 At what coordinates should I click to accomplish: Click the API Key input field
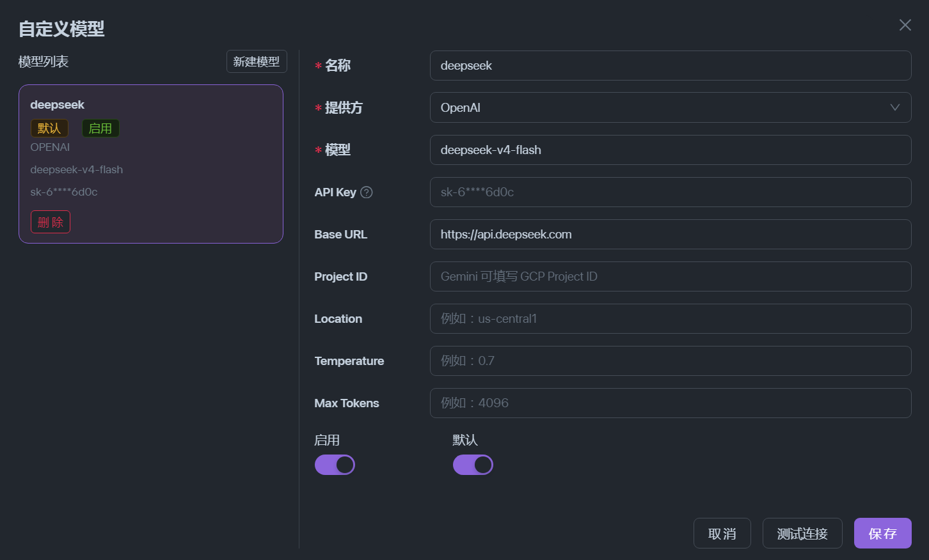click(671, 192)
